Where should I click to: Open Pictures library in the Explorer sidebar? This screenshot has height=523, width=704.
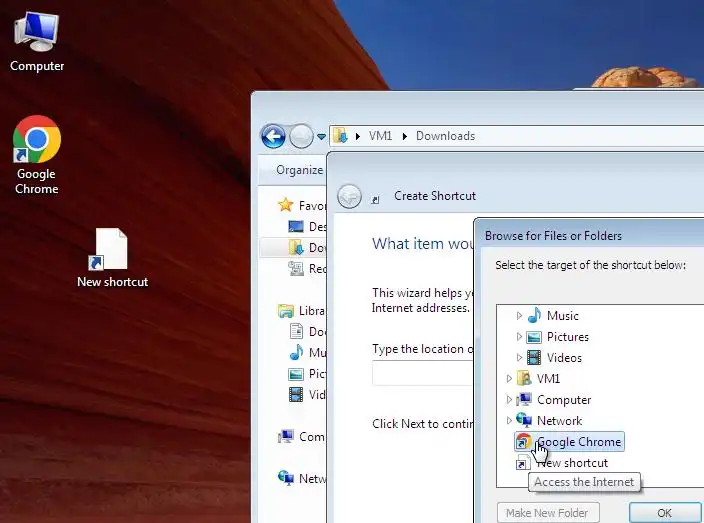(x=308, y=374)
